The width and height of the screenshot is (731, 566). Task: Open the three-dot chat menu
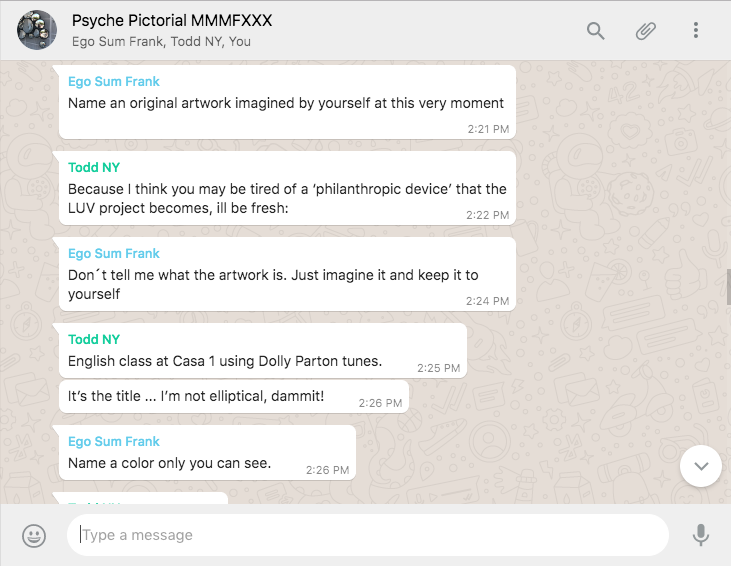click(x=696, y=31)
